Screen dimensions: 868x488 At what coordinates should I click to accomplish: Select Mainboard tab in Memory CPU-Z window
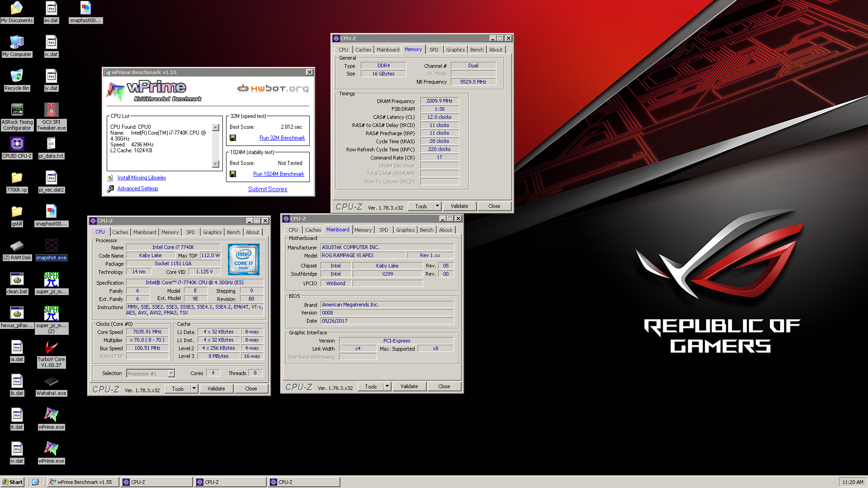point(388,50)
